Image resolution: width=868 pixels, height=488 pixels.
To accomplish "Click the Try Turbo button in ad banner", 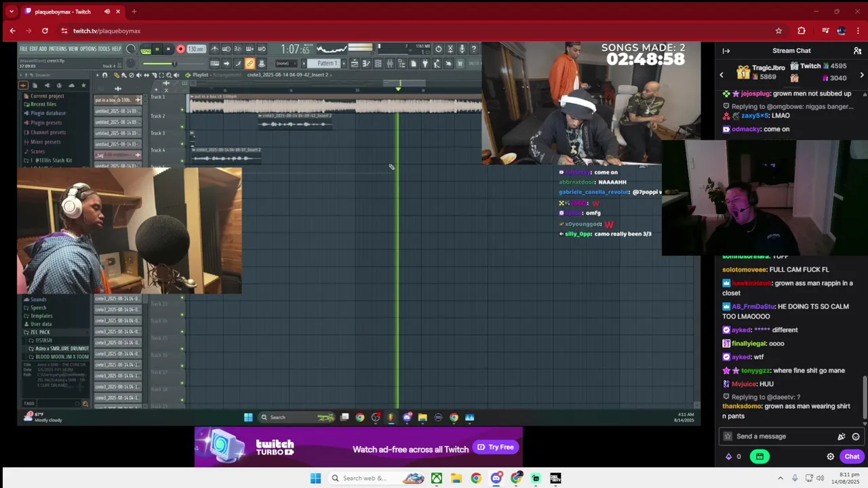I will tap(496, 447).
